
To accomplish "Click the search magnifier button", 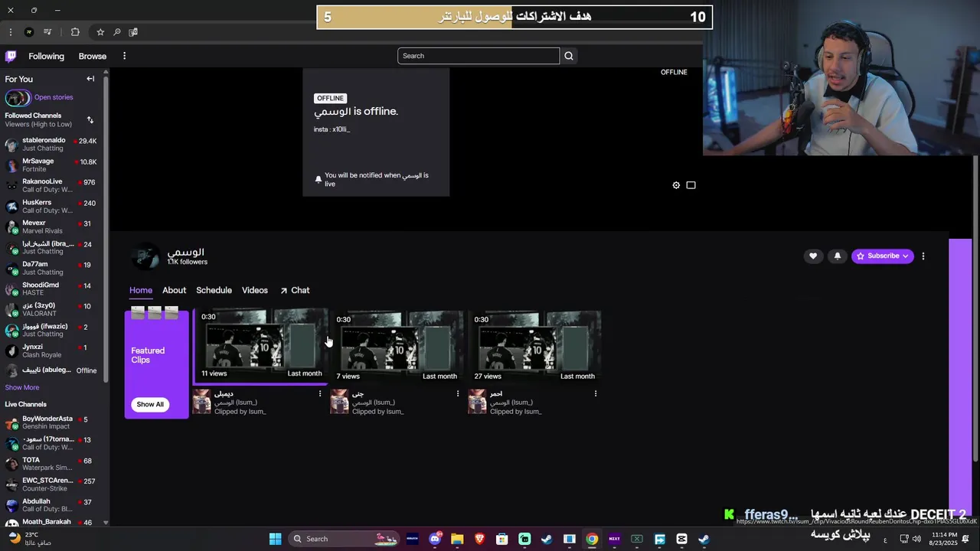I will [x=569, y=56].
